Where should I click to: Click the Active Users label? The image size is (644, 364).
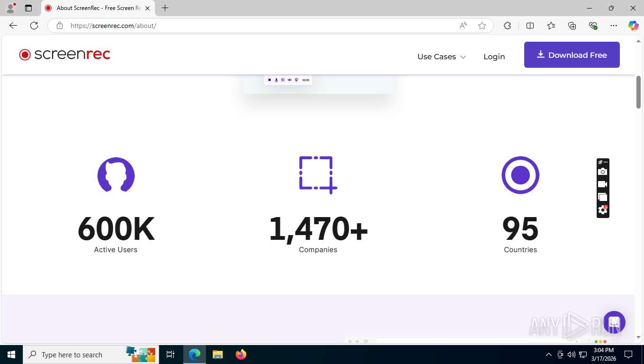pyautogui.click(x=116, y=250)
